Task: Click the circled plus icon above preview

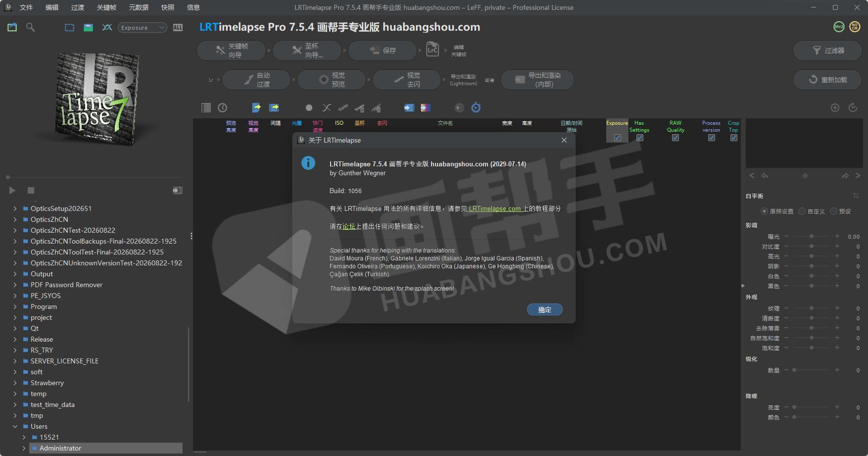Action: point(835,107)
